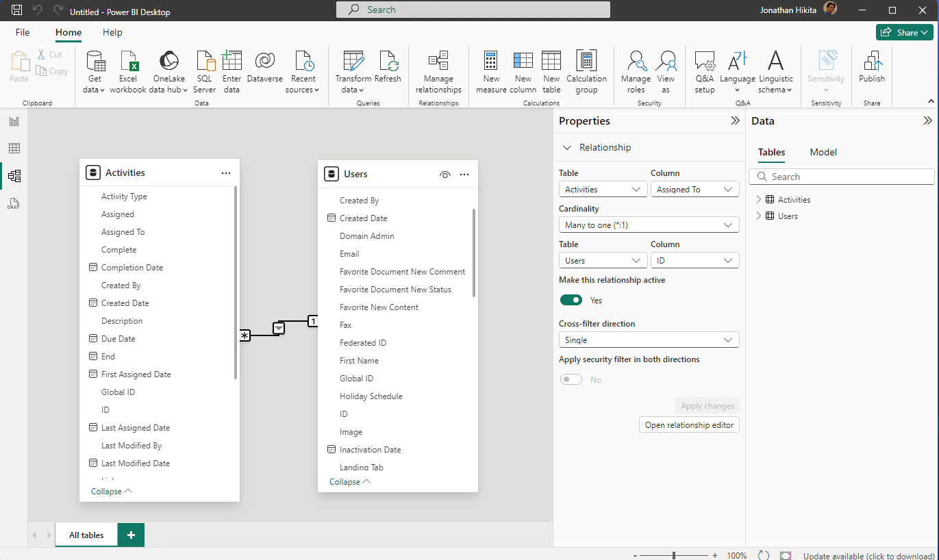The height and width of the screenshot is (560, 939).
Task: Open the File menu
Action: 23,32
